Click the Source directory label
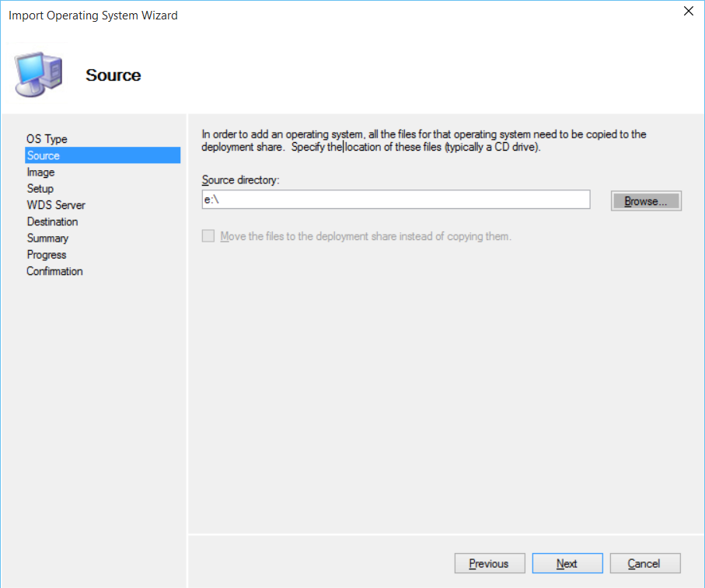This screenshot has height=588, width=705. (x=240, y=180)
